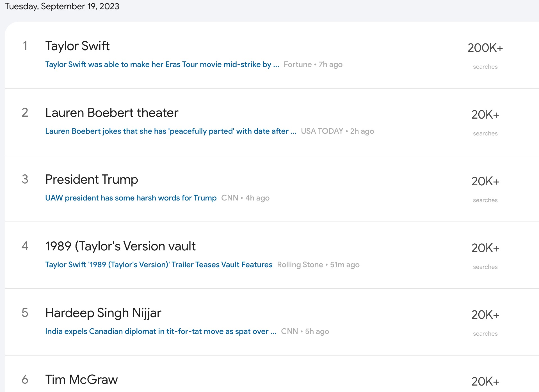
Task: Open Fortune article about Eras Tour movie
Action: click(162, 64)
